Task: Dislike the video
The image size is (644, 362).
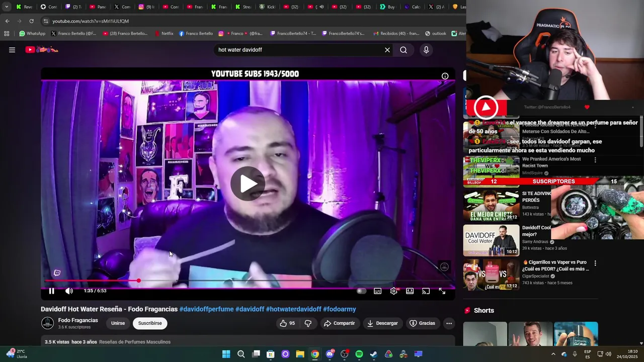Action: (x=308, y=323)
